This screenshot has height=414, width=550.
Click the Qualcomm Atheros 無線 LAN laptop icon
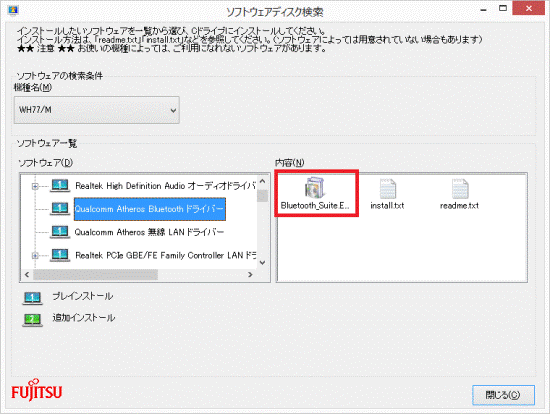coord(60,232)
